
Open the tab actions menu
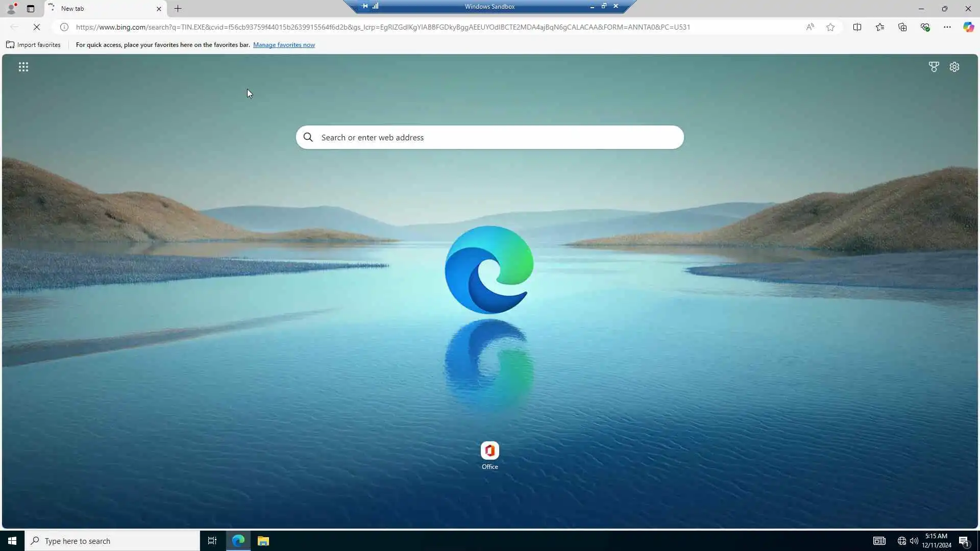pos(31,9)
